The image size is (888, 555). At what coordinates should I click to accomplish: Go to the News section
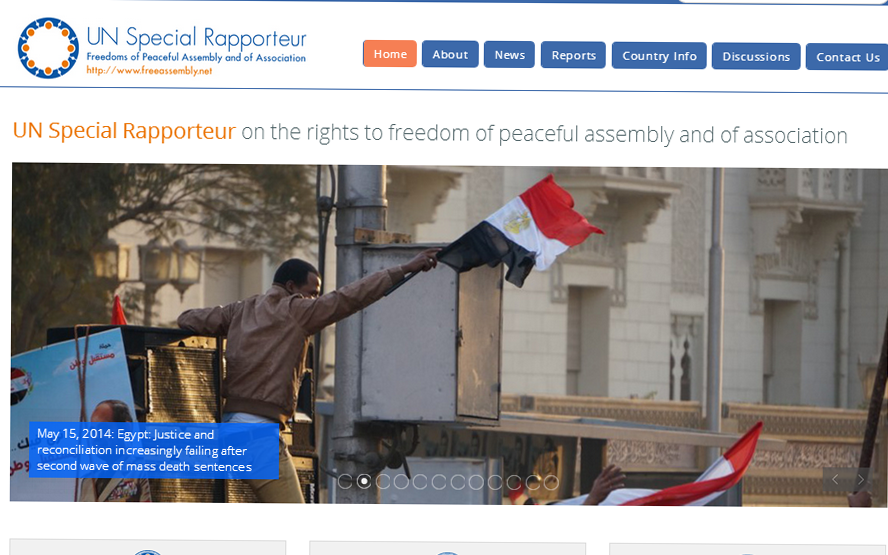509,55
